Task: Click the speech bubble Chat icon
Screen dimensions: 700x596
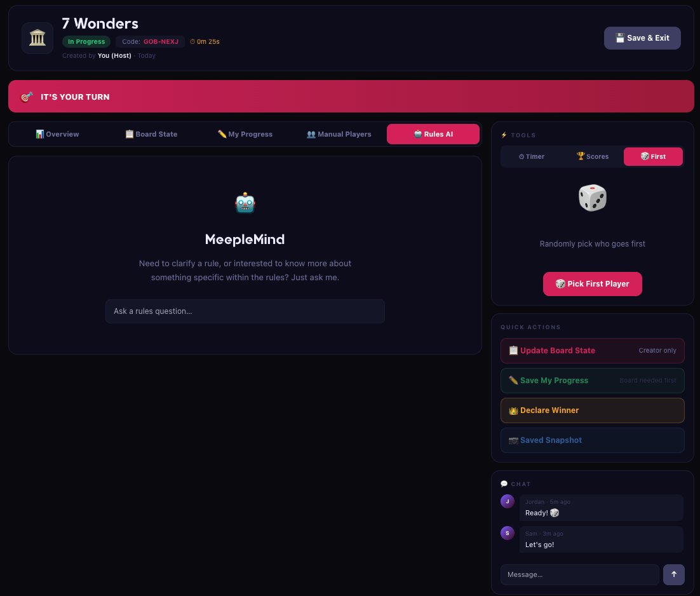Action: (x=504, y=484)
